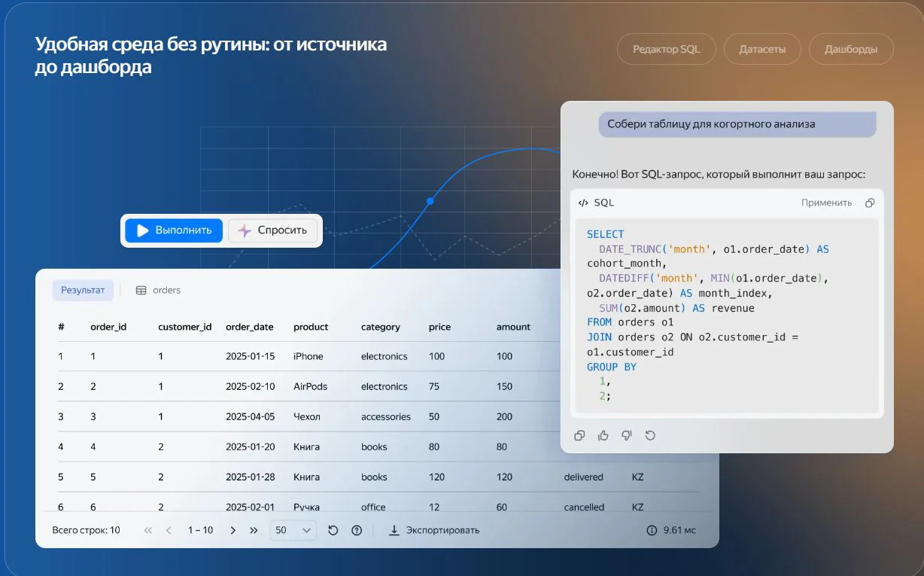Click the customer_id column header

pyautogui.click(x=185, y=327)
